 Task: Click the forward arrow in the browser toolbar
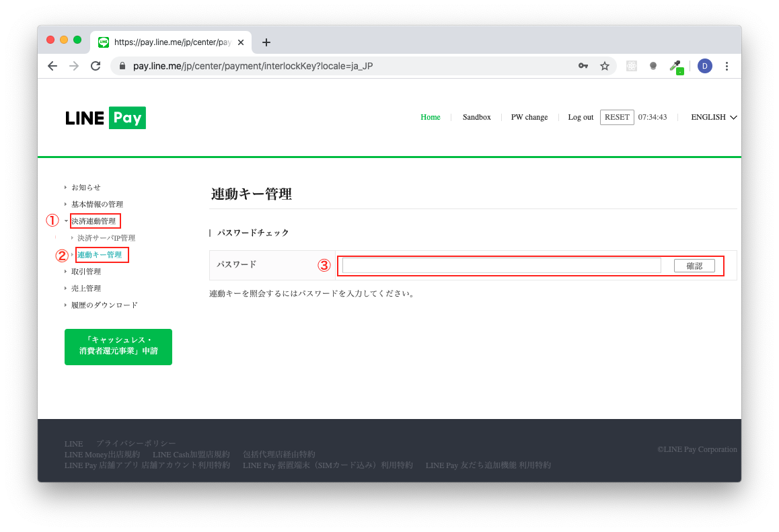point(74,66)
